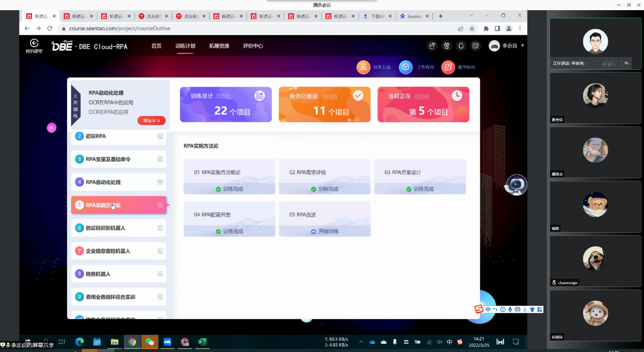This screenshot has width=644, height=352.
Task: Toggle Sogou input Chinese/English mode
Action: [x=488, y=309]
